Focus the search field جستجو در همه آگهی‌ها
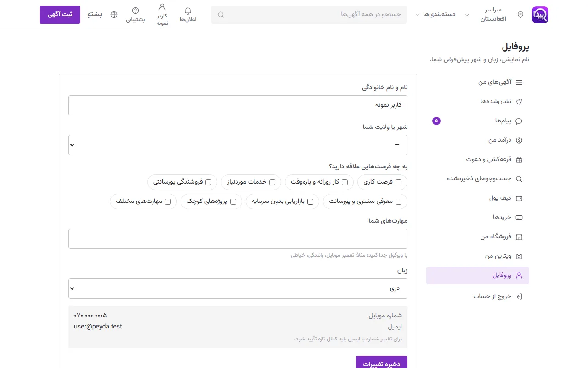This screenshot has height=368, width=588. [x=309, y=15]
